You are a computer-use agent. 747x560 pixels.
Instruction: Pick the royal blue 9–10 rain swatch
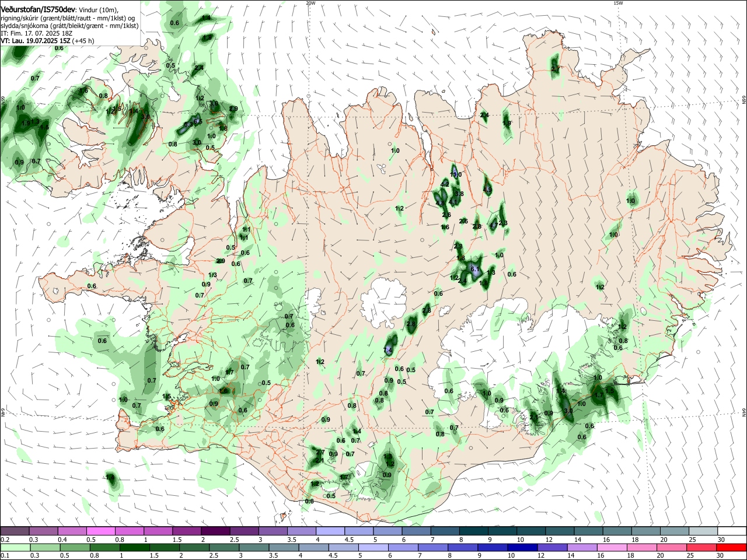[493, 547]
